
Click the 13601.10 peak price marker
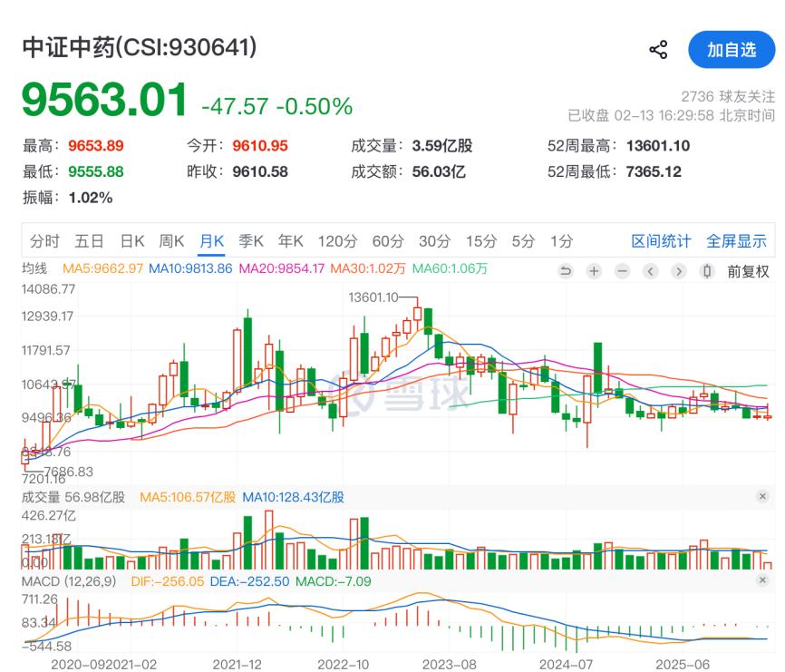pyautogui.click(x=373, y=297)
